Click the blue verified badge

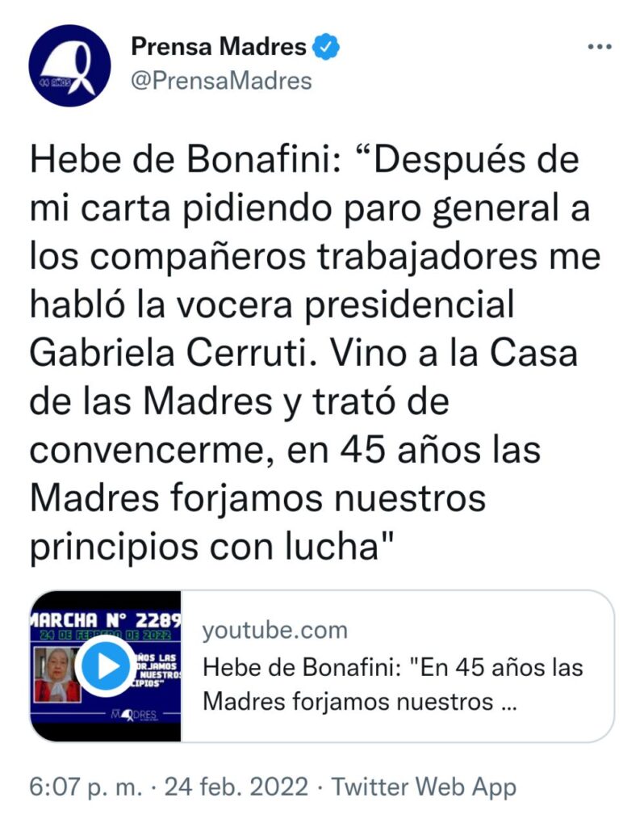point(326,48)
